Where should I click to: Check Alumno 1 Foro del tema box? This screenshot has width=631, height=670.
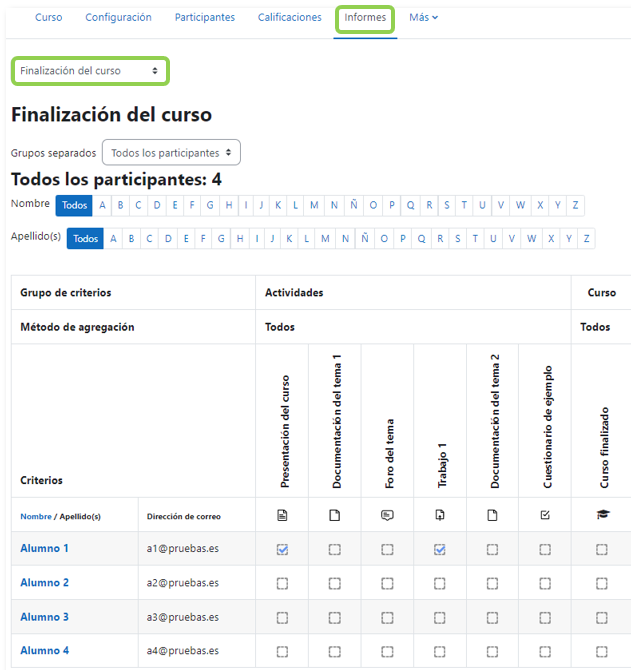click(387, 549)
